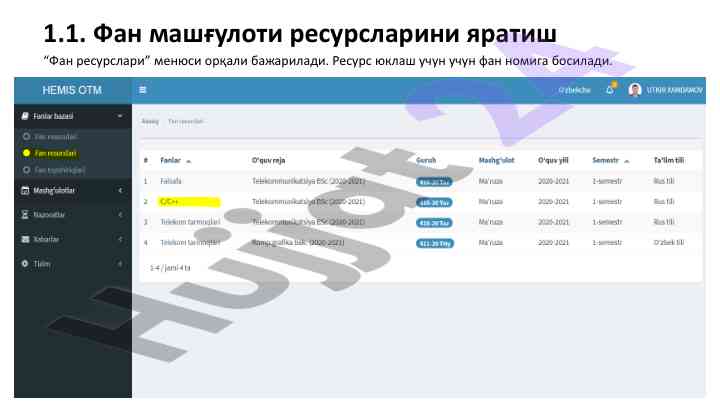Open the highlighted C/C++ subject
Viewport: 720px width, 405px height.
click(169, 202)
